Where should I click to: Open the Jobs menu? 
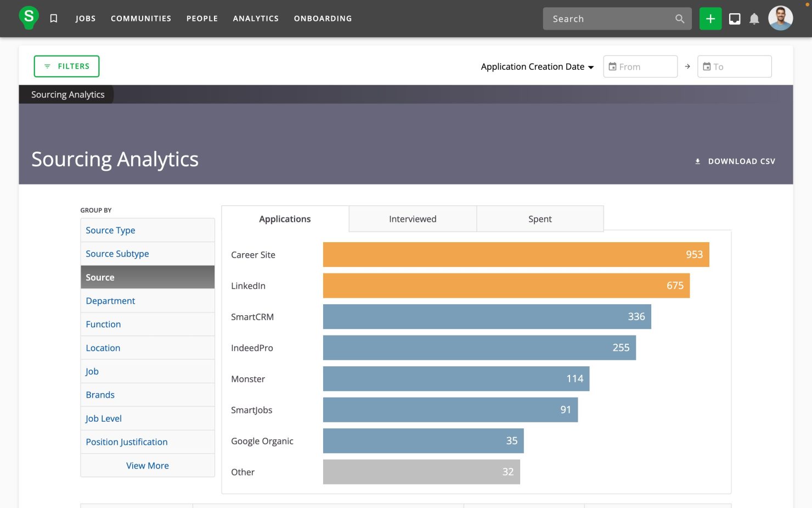(x=86, y=19)
